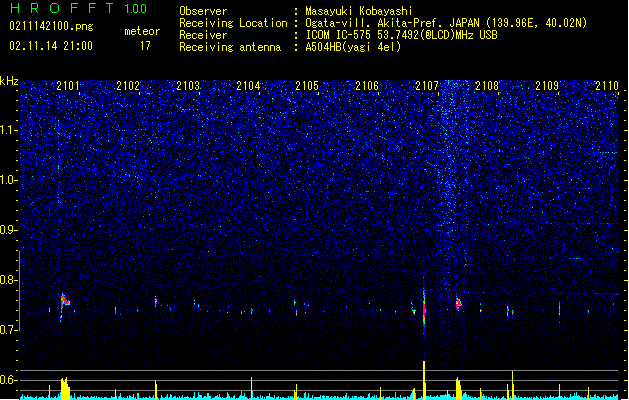Click the 1.1 frequency axis label
Viewport: 629px width, 400px height.
9,130
